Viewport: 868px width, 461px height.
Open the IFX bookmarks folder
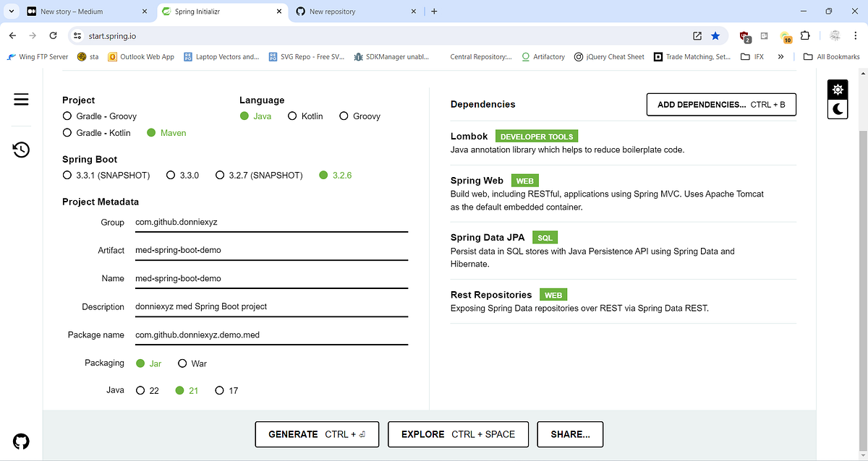click(752, 56)
